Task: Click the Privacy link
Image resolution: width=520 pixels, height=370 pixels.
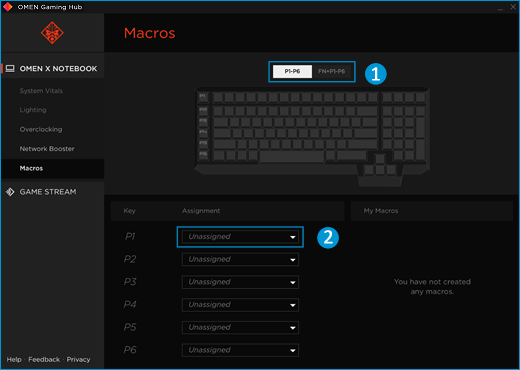Action: point(78,359)
